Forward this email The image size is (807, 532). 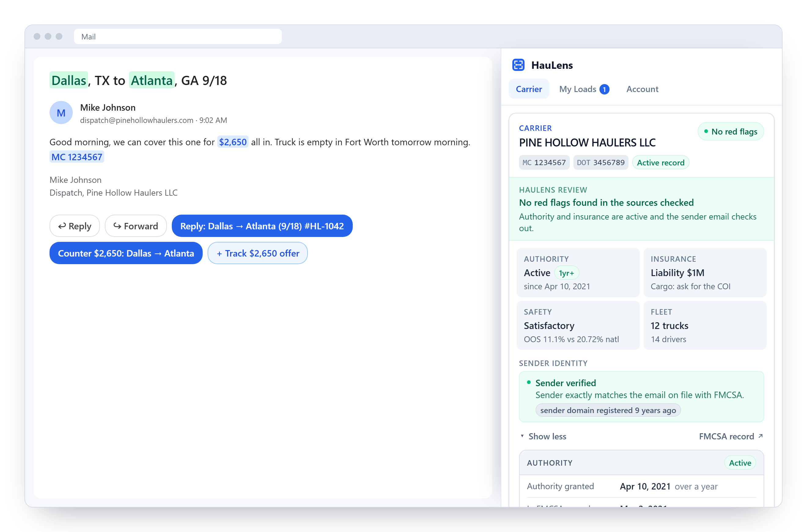(x=136, y=226)
